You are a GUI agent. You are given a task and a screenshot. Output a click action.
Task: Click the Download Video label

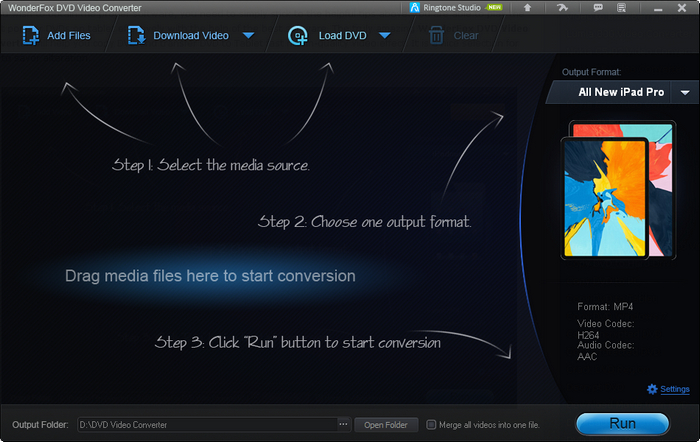pos(191,35)
